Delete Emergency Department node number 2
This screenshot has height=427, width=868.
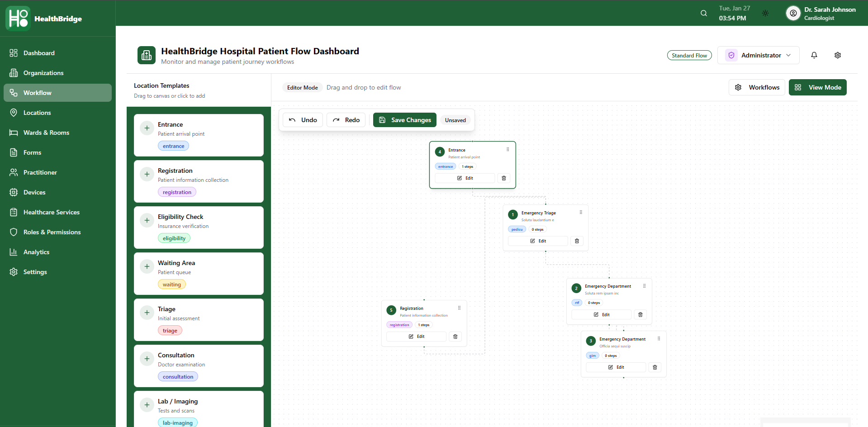click(640, 314)
